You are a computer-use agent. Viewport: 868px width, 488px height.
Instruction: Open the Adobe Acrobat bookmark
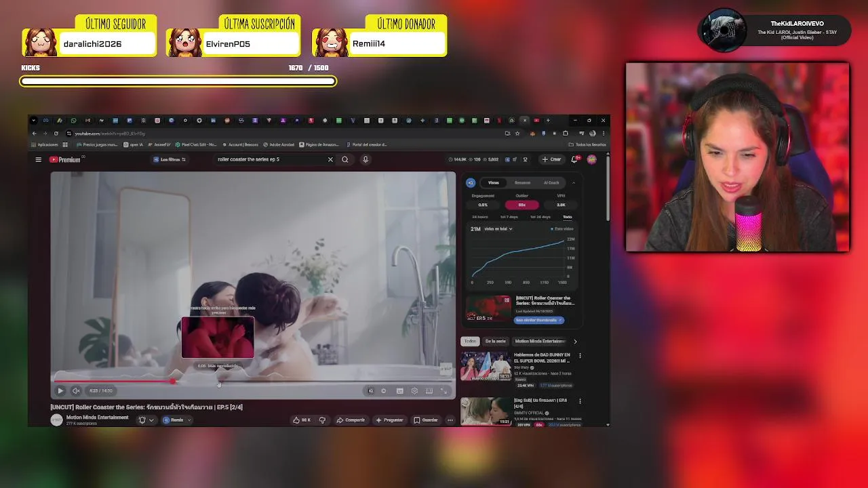pyautogui.click(x=279, y=144)
